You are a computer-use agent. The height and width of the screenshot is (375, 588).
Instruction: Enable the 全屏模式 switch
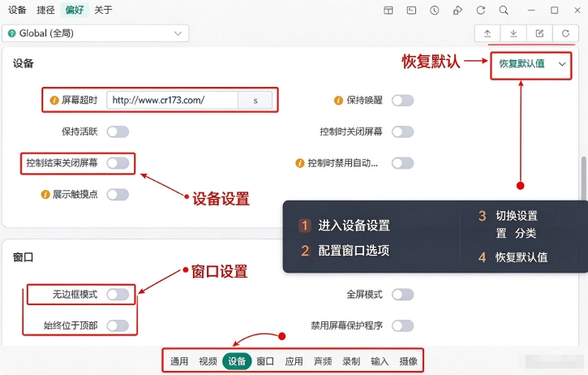(403, 295)
